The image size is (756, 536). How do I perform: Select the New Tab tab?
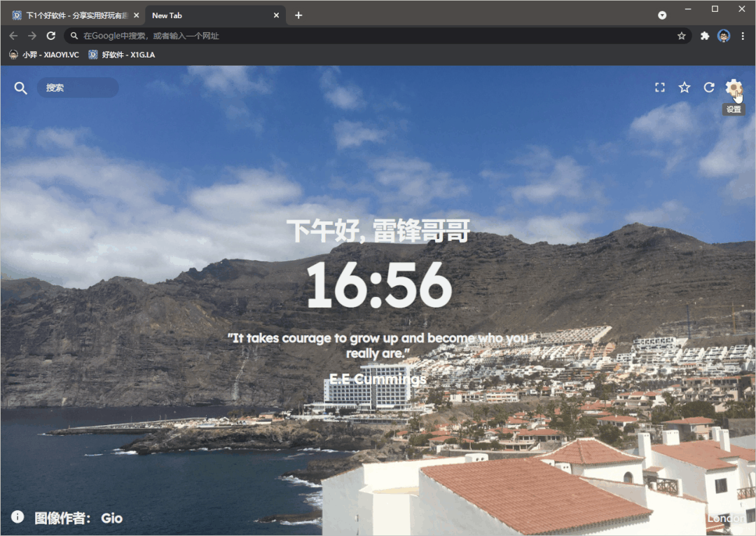pos(203,15)
